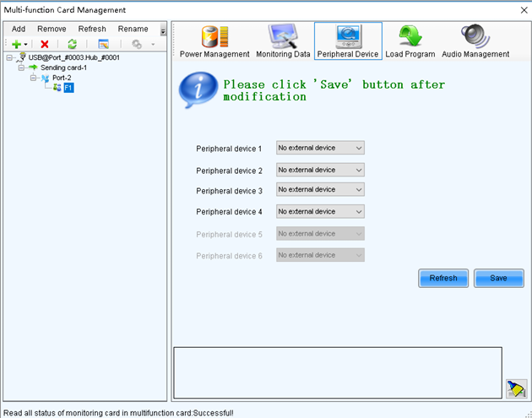Click the green plus Add icon

tap(16, 44)
